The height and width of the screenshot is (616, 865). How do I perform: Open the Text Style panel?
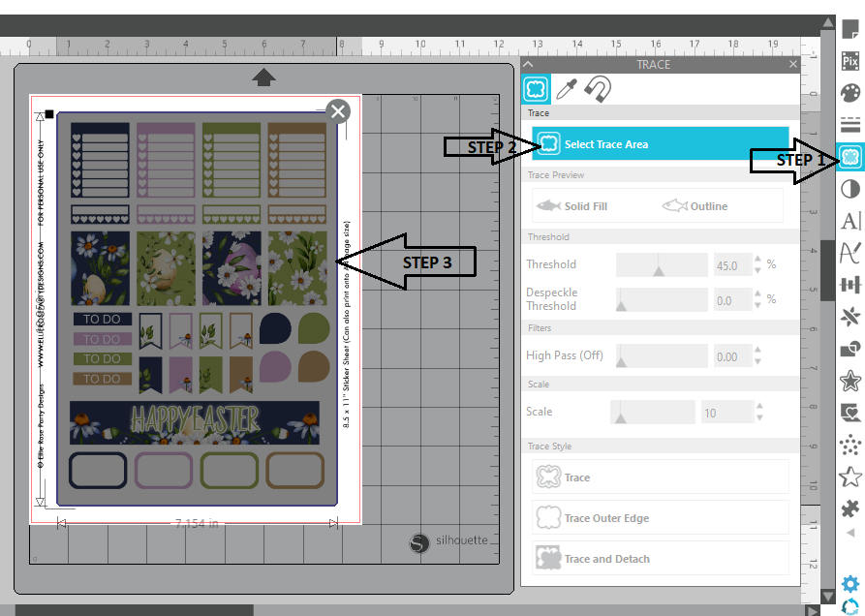[850, 221]
